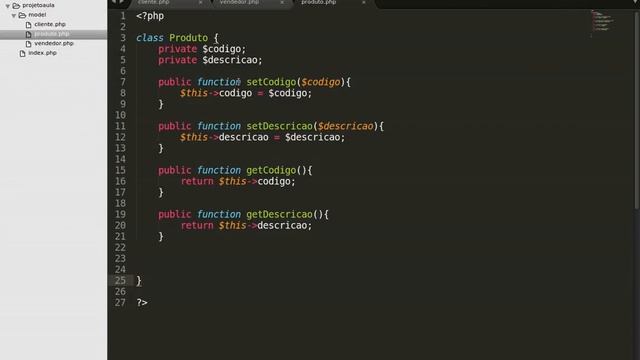
Task: Click the '$codigo' parameter on line 7
Action: click(x=321, y=82)
